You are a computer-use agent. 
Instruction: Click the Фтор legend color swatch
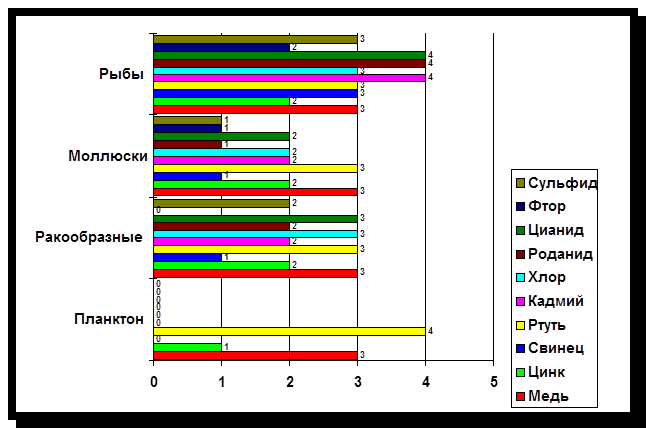[x=522, y=206]
